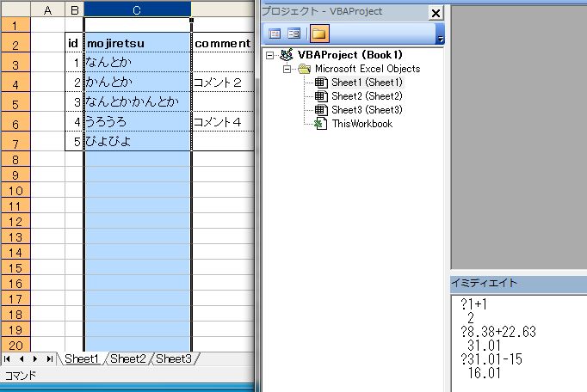
Task: Close the Project - VBAProject panel
Action: pyautogui.click(x=435, y=13)
